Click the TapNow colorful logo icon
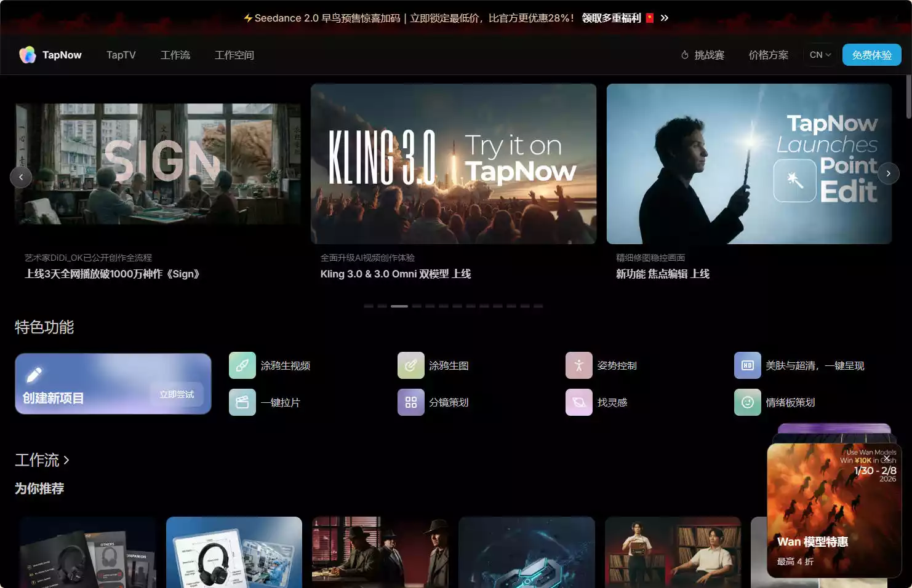912x588 pixels. (x=28, y=55)
